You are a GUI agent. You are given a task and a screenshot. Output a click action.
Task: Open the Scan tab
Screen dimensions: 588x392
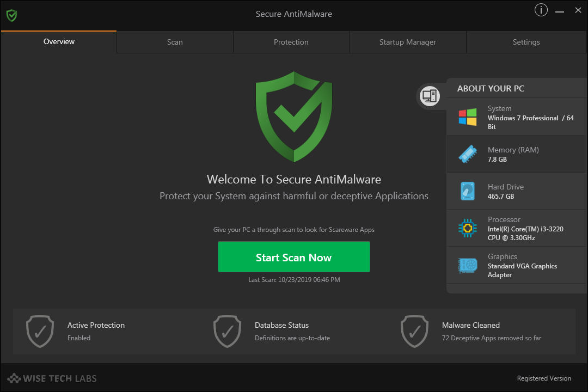[175, 42]
